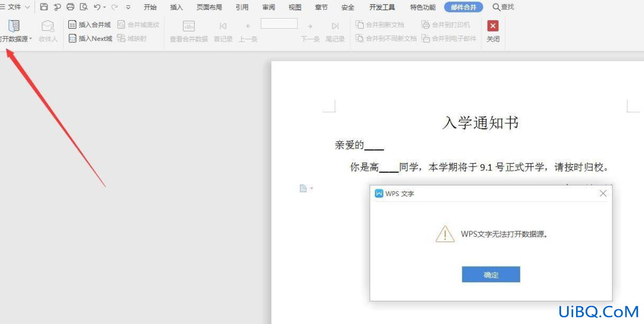Click the Print Preview icon
This screenshot has width=644, height=324.
point(84,7)
